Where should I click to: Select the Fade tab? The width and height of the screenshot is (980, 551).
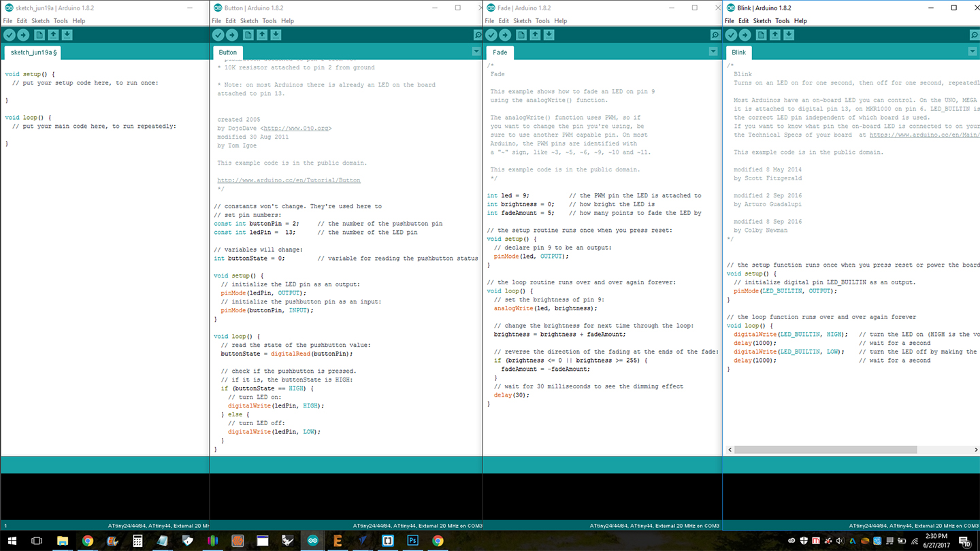[500, 52]
